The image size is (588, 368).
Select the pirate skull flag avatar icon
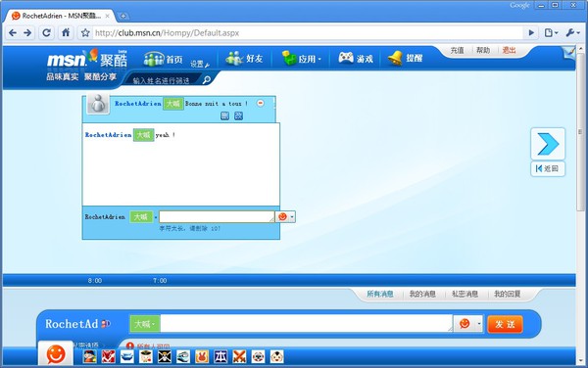[x=165, y=356]
